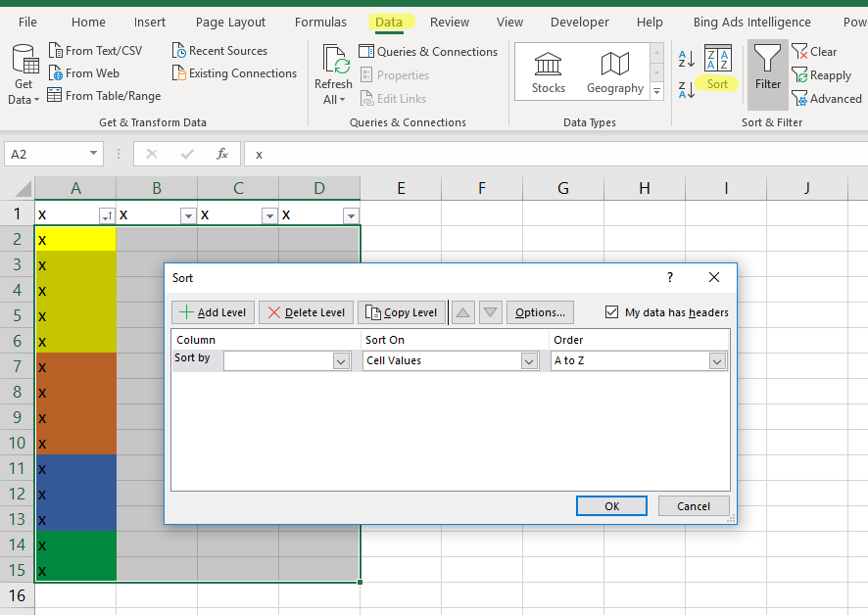Click Select All corner triangle
This screenshot has height=615, width=868.
23,189
